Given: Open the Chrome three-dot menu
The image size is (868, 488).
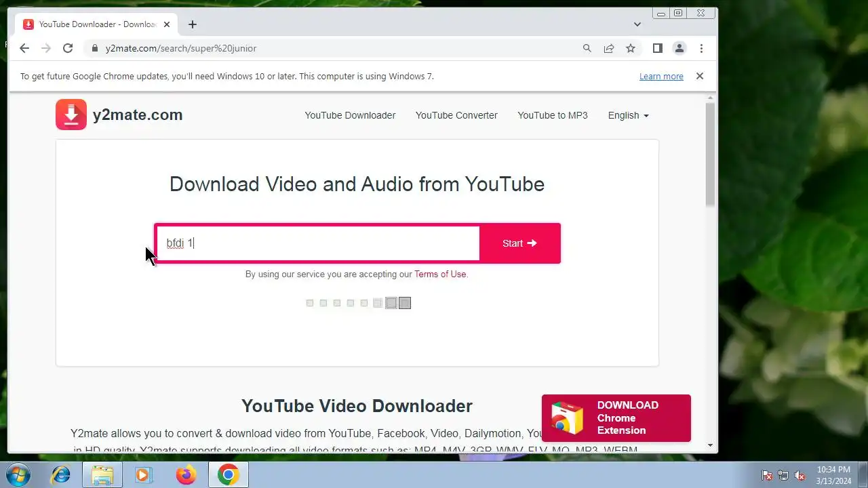Looking at the screenshot, I should click(x=701, y=48).
